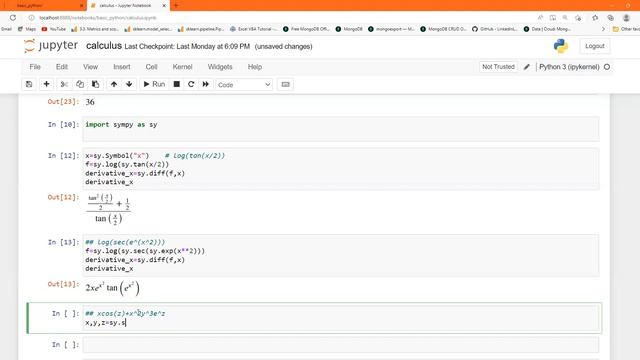Open the File menu
The width and height of the screenshot is (640, 360).
click(x=35, y=67)
